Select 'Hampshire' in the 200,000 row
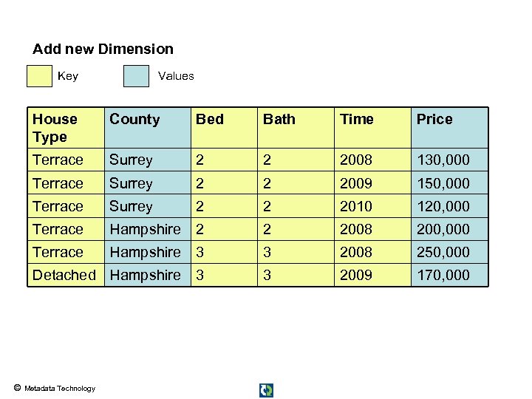Viewport: 532px width, 399px height. click(x=148, y=229)
